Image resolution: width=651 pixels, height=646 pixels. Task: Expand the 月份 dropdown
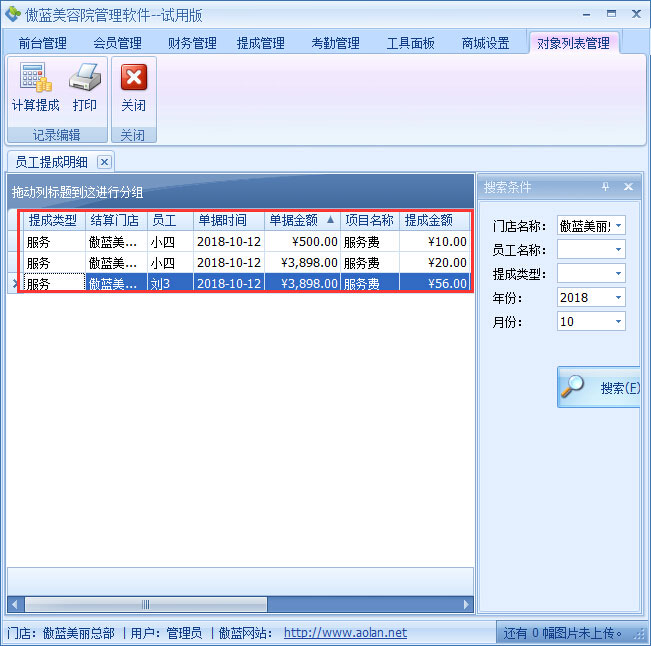(619, 322)
